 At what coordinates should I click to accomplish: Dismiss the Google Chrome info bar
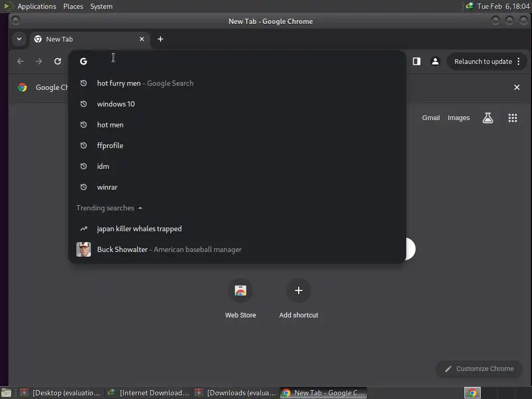tap(517, 87)
